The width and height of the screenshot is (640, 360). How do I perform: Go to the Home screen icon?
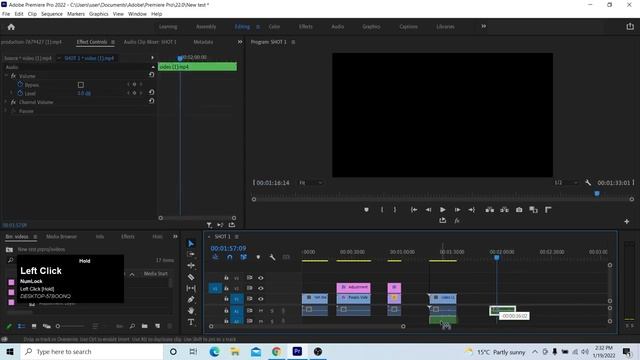[11, 27]
